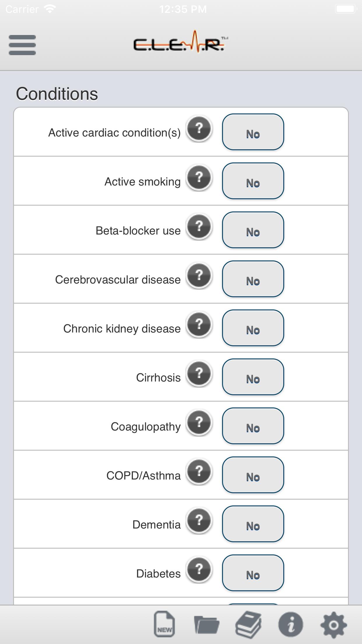Toggle Active cardiac condition(s) No button
Screen dimensions: 362x644
click(x=253, y=132)
